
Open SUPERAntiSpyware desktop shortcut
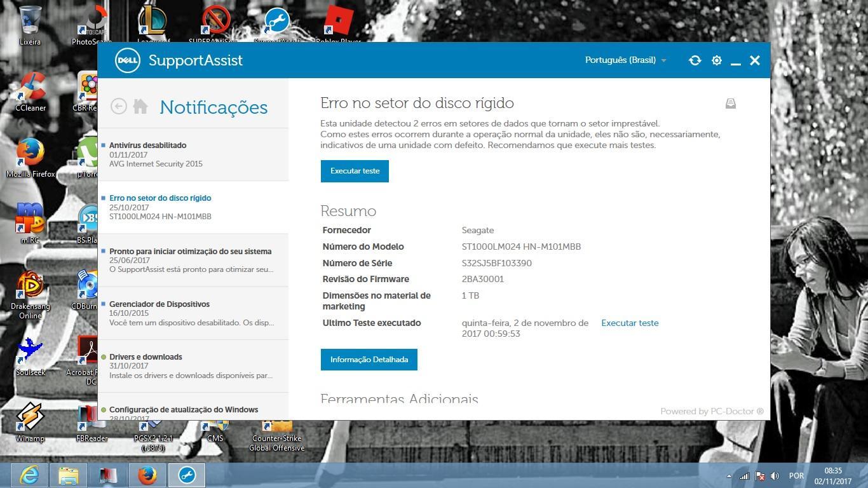pyautogui.click(x=215, y=26)
